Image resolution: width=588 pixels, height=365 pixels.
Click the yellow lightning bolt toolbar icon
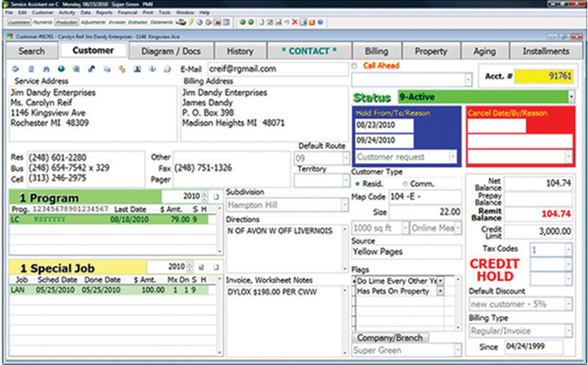191,23
